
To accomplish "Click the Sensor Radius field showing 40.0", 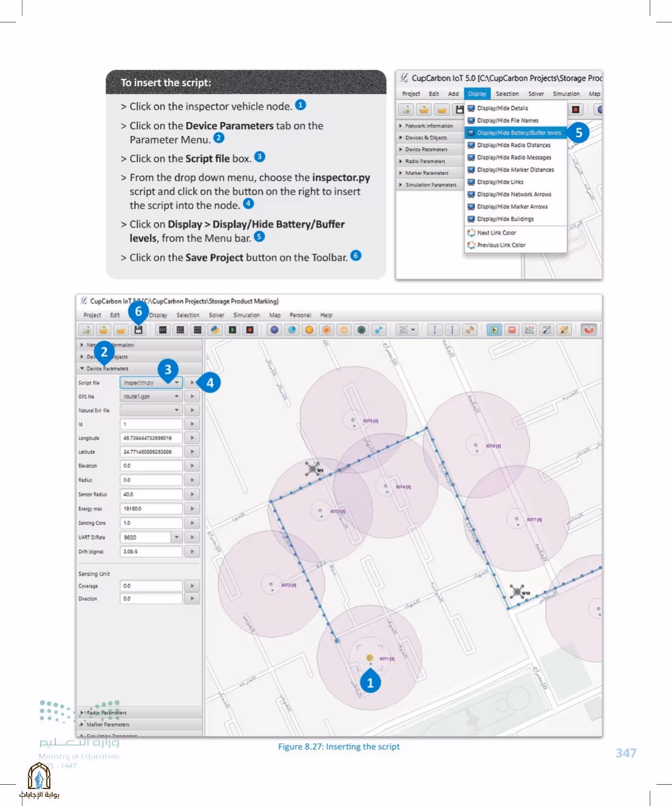I will (151, 494).
